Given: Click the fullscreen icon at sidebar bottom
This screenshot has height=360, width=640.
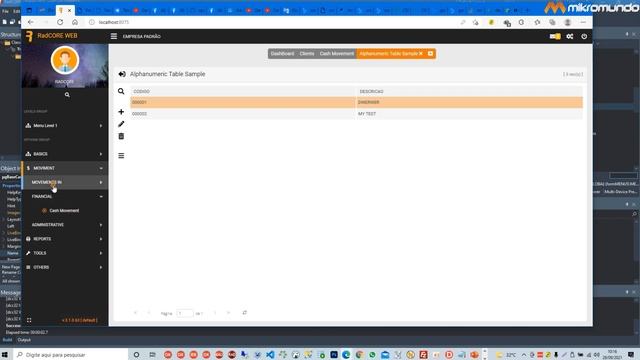Looking at the screenshot, I should point(29,320).
